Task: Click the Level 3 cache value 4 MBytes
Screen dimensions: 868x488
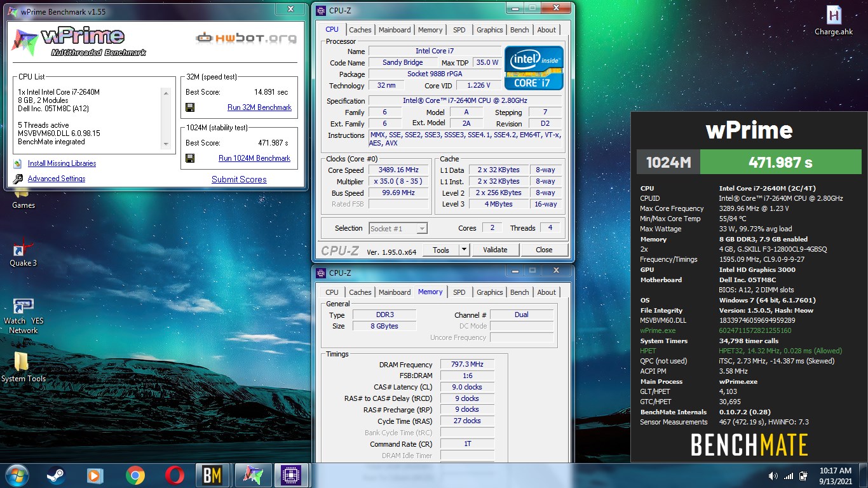Action: (x=499, y=204)
